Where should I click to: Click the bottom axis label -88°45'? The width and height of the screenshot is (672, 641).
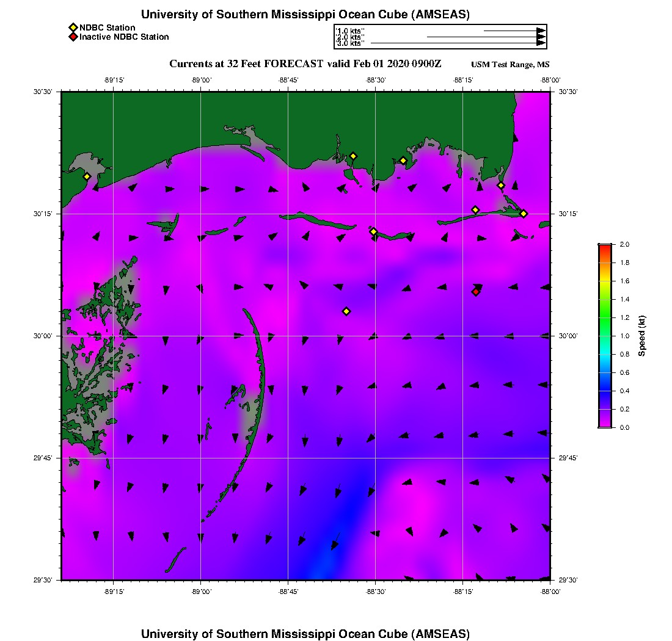288,592
